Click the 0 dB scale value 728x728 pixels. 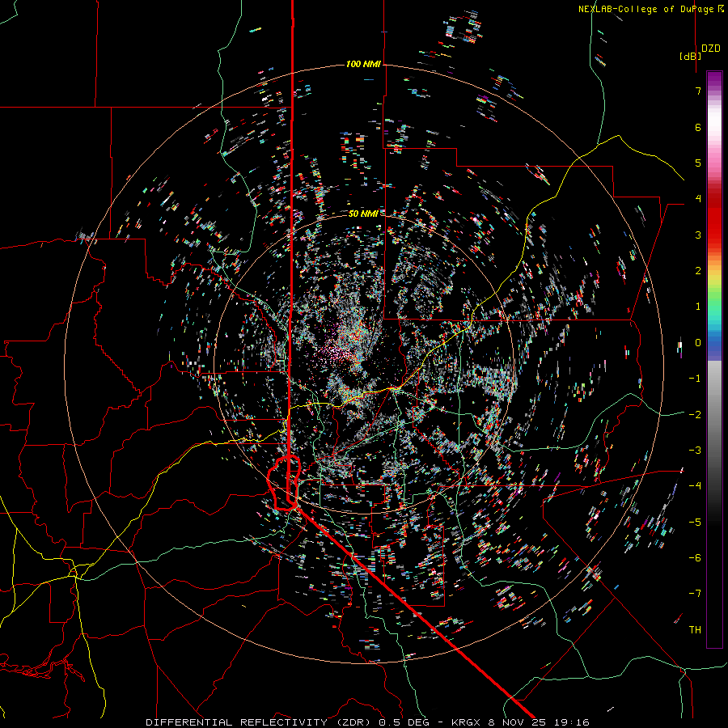[x=698, y=343]
